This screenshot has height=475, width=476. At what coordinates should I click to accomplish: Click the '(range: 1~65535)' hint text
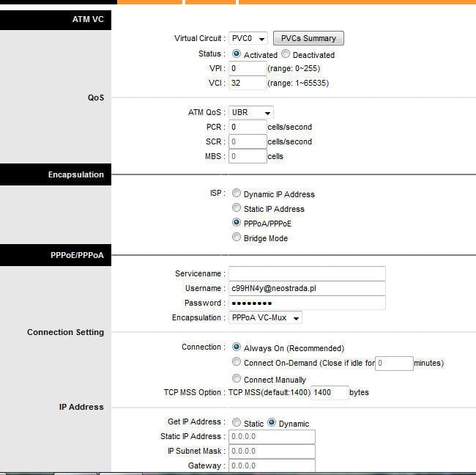(298, 83)
